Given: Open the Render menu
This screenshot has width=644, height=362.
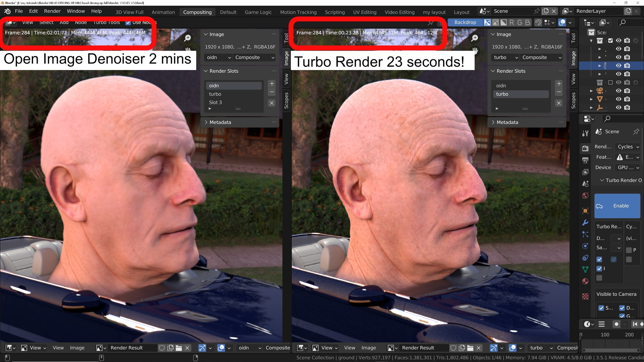Looking at the screenshot, I should [x=52, y=11].
